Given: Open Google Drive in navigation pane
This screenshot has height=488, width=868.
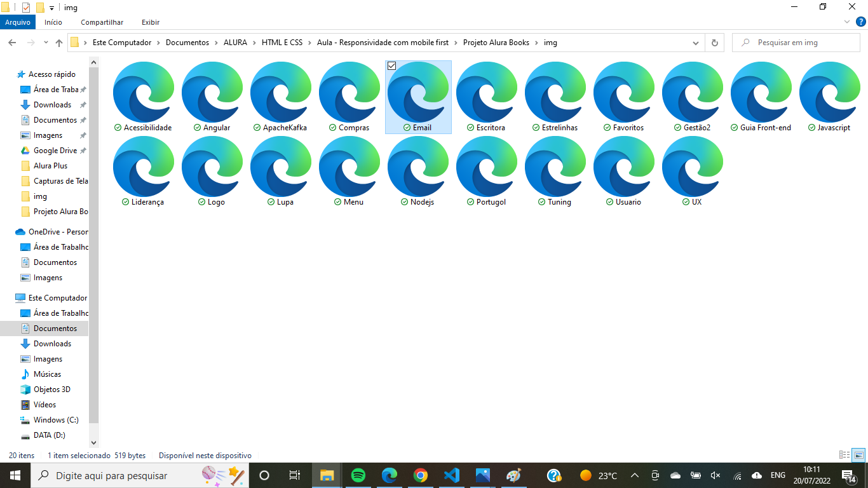Looking at the screenshot, I should (x=55, y=151).
